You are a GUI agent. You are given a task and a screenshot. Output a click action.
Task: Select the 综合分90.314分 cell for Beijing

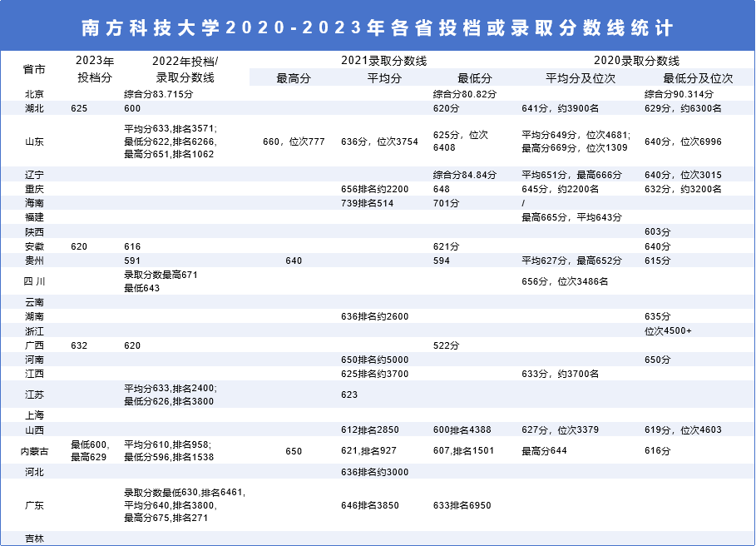click(680, 94)
